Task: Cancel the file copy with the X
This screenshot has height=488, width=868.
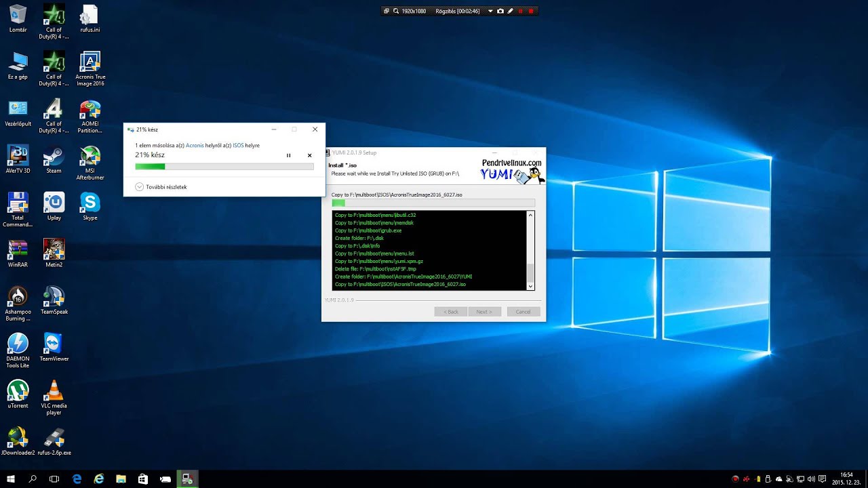Action: (309, 155)
